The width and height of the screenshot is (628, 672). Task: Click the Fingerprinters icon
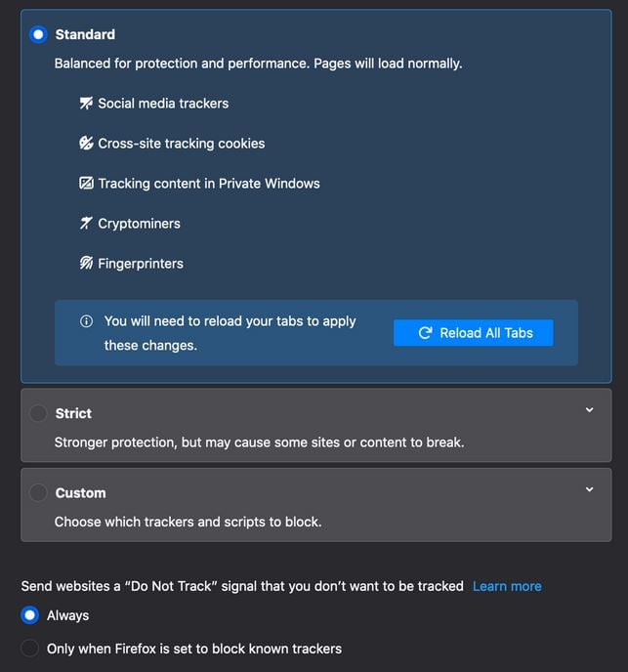click(x=86, y=263)
